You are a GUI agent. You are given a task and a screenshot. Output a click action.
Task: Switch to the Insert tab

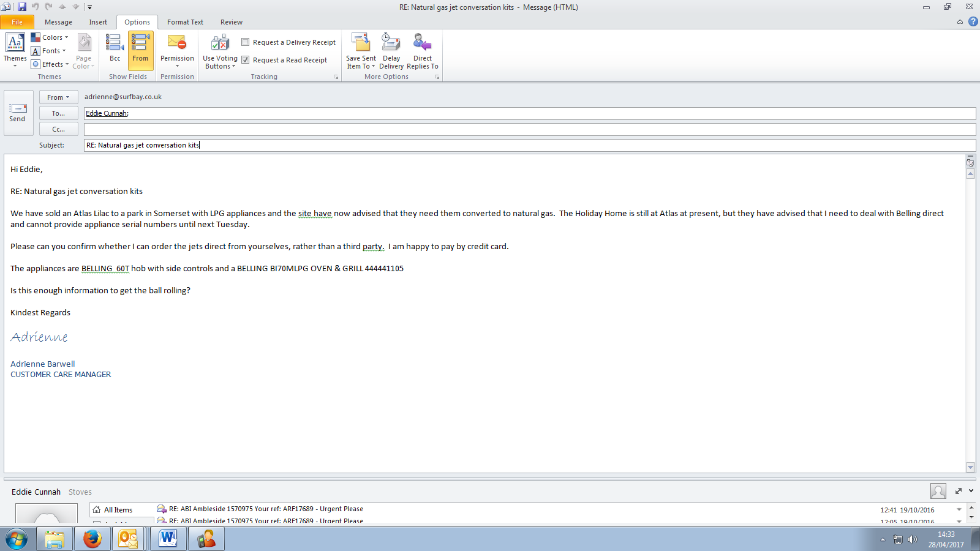pyautogui.click(x=98, y=22)
